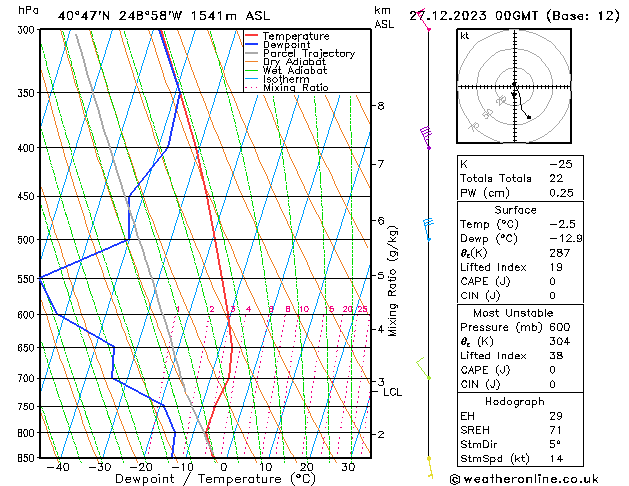
Task: Click the hPa axis unit label
Action: (28, 10)
